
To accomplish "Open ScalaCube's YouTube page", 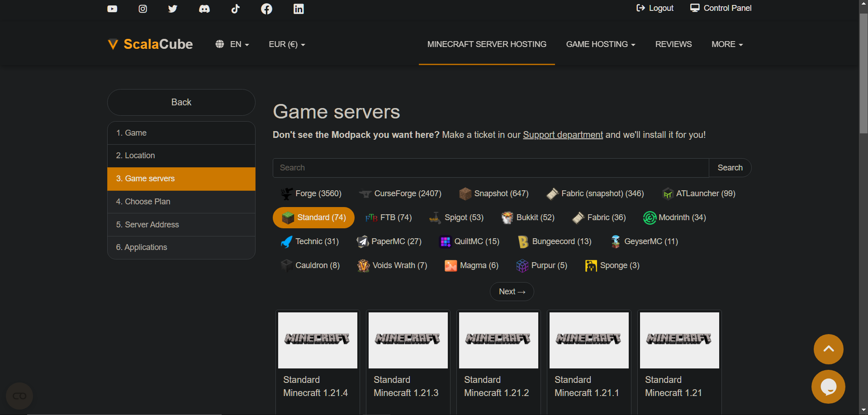I will tap(112, 9).
